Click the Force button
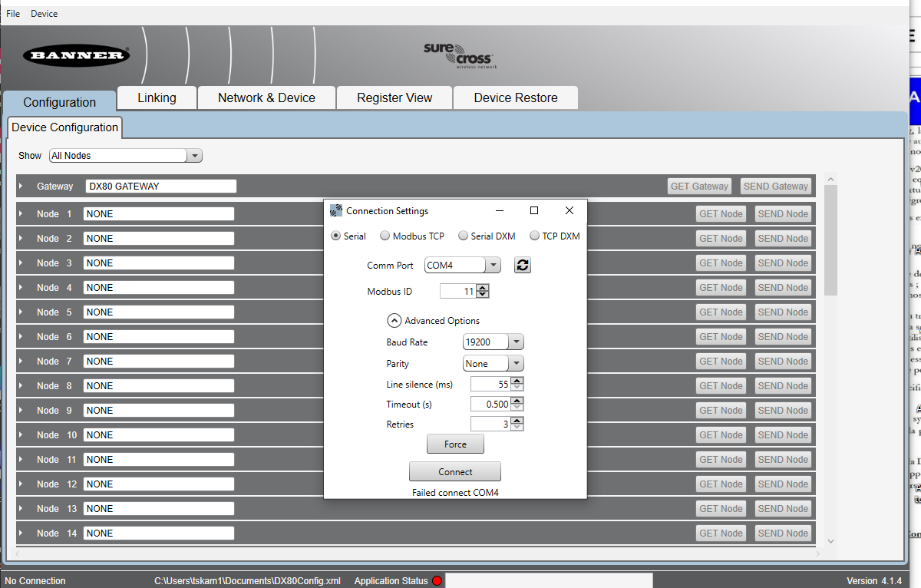921x588 pixels. coord(455,444)
